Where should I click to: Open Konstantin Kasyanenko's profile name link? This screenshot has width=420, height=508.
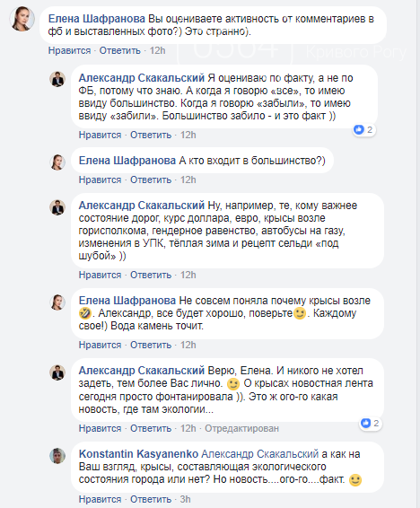tap(138, 454)
